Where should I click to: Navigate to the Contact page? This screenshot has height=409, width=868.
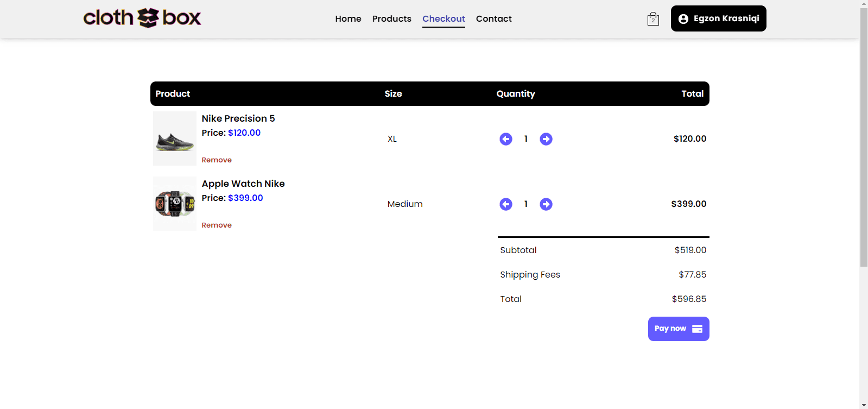[x=493, y=19]
